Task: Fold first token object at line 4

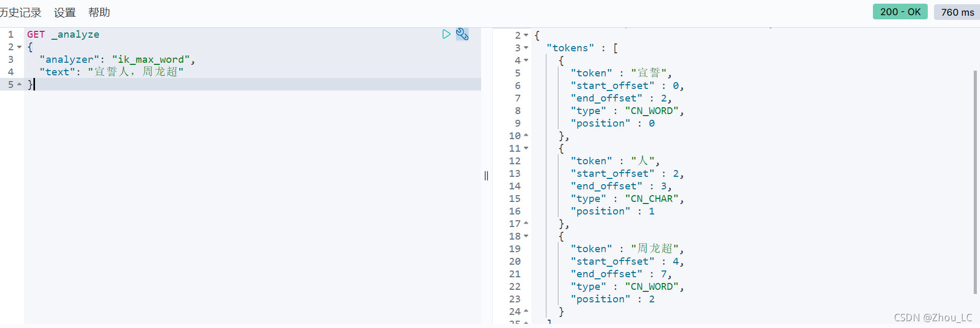Action: pyautogui.click(x=526, y=60)
